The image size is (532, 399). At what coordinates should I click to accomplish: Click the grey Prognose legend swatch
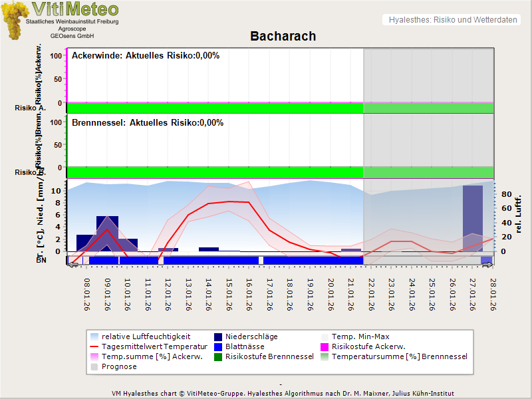coord(94,366)
